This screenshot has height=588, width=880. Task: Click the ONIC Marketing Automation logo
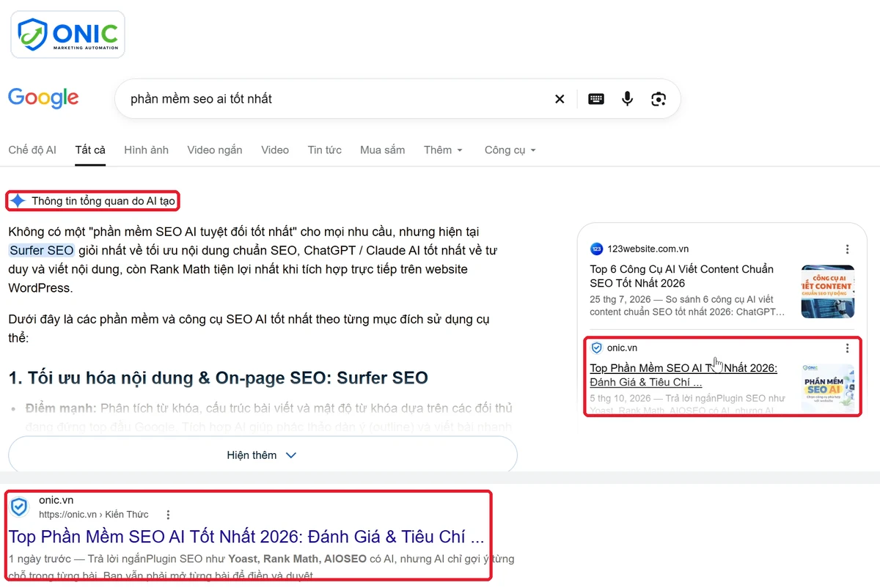click(x=67, y=34)
